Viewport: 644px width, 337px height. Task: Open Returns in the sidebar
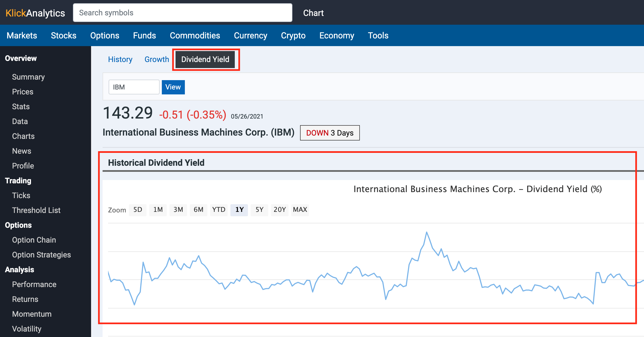(x=25, y=299)
